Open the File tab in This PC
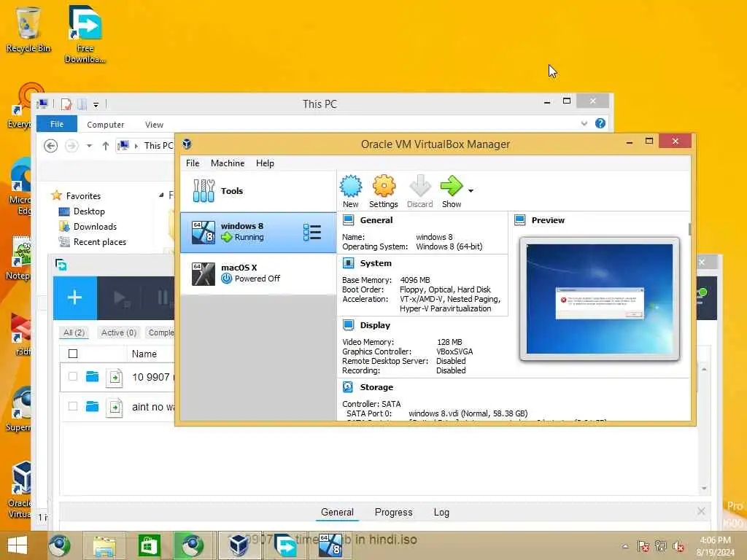Image resolution: width=747 pixels, height=560 pixels. 57,124
